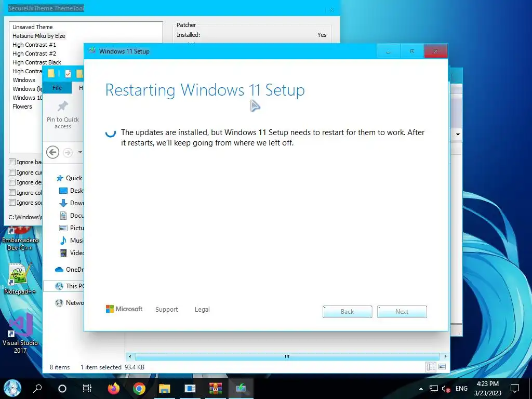
Task: Show hidden system tray icons
Action: [421, 389]
